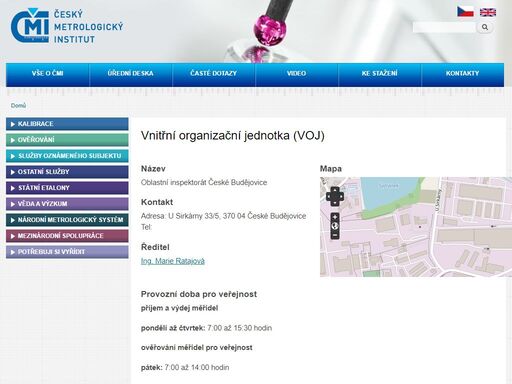Image resolution: width=512 pixels, height=384 pixels.
Task: Click the map pan control pad
Action: tap(335, 196)
